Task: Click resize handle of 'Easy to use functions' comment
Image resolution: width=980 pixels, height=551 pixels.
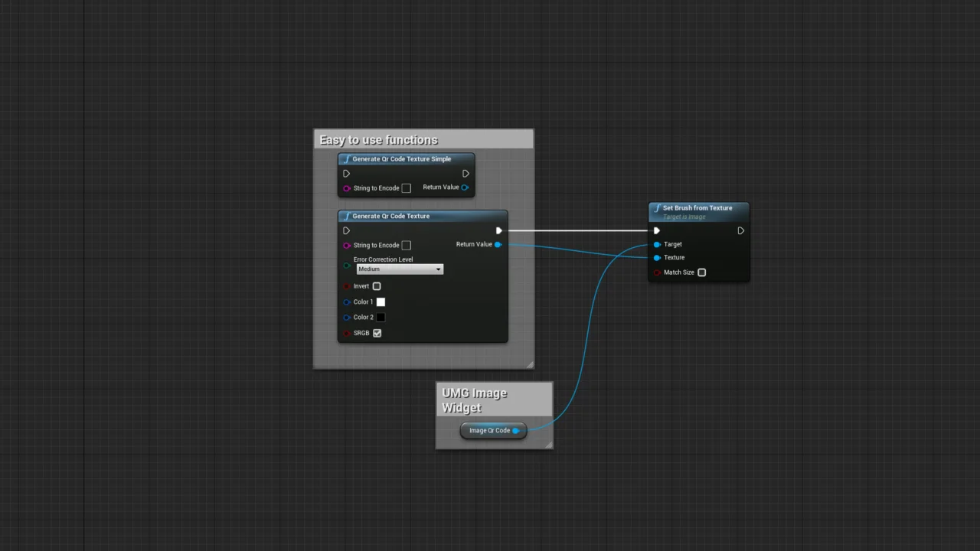Action: pyautogui.click(x=530, y=364)
